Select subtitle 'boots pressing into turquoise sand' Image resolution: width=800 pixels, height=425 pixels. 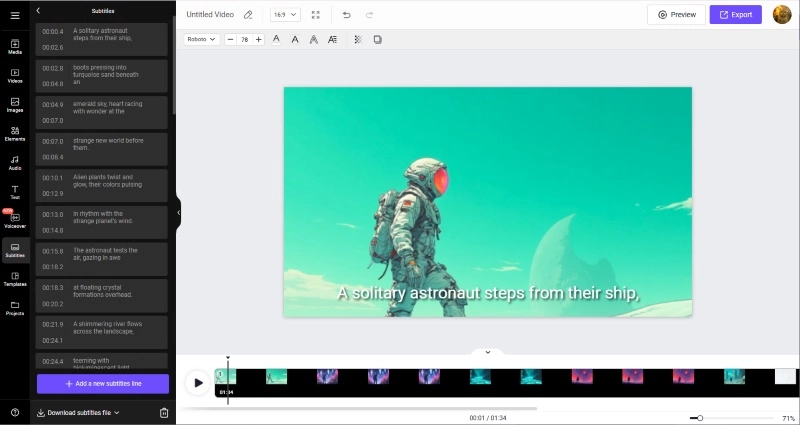[x=102, y=76]
